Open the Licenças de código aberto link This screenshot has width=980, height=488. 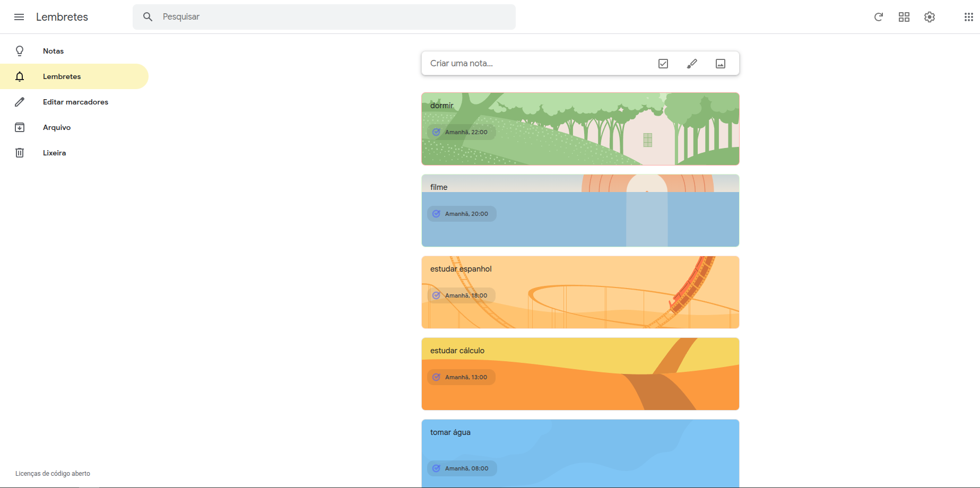(x=53, y=473)
